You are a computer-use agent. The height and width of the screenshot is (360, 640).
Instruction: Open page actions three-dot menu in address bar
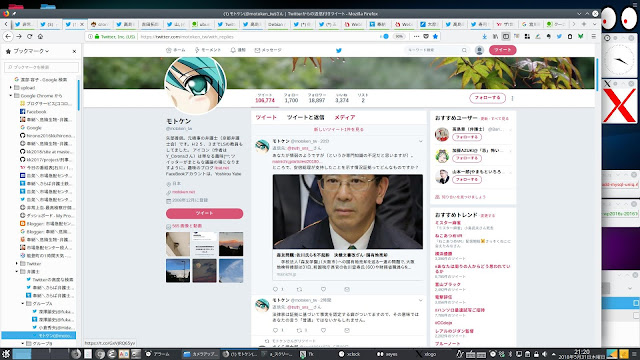[x=416, y=36]
